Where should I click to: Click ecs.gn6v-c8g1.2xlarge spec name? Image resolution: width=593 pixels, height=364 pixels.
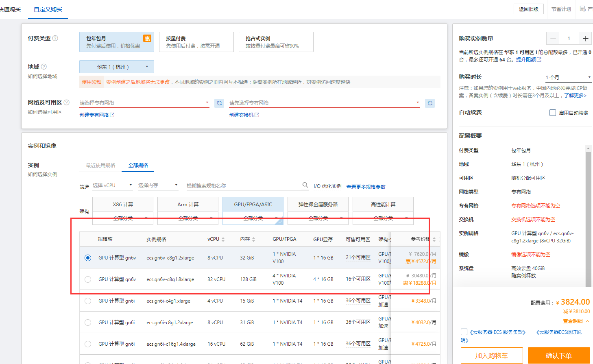tap(170, 258)
